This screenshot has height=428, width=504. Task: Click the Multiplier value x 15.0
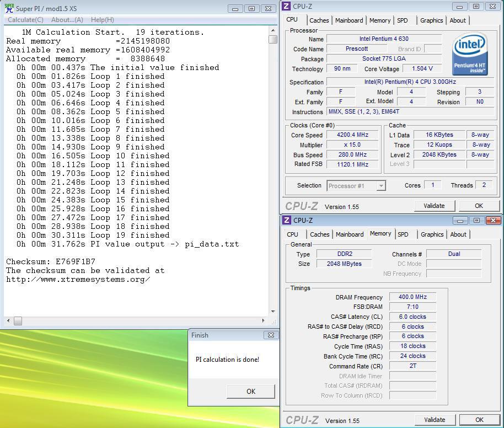click(352, 145)
